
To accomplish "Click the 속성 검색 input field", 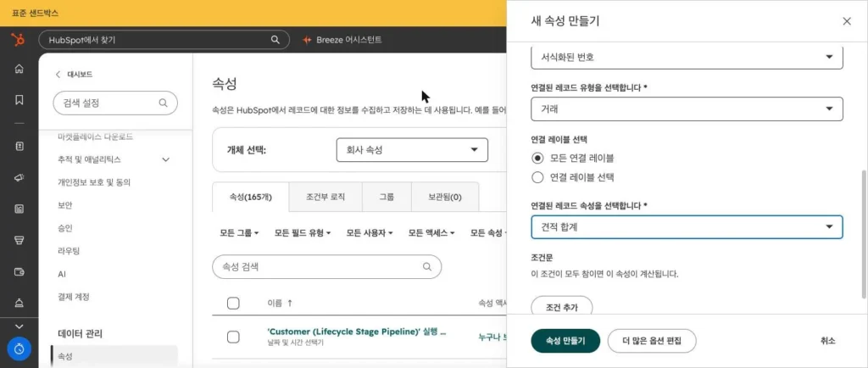I will click(x=326, y=267).
